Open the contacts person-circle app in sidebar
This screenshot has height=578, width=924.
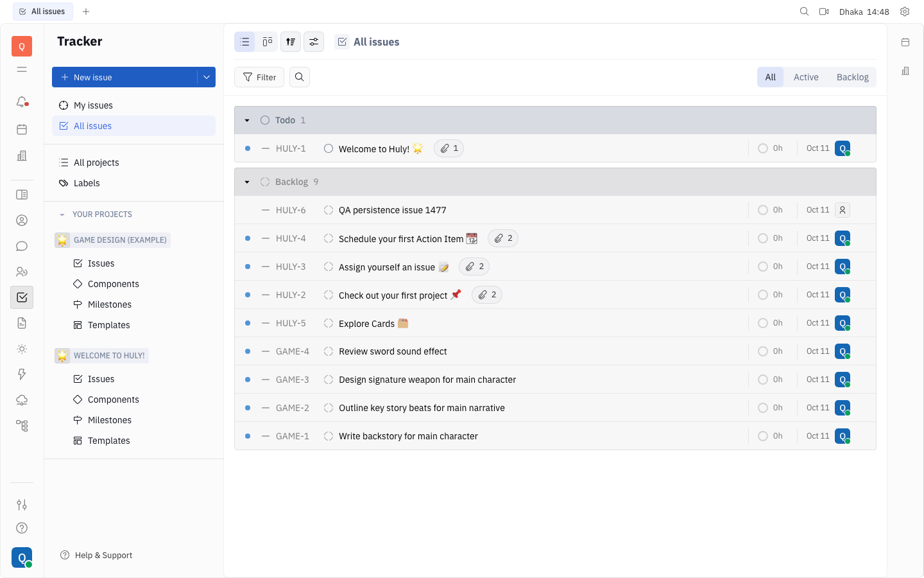[22, 220]
